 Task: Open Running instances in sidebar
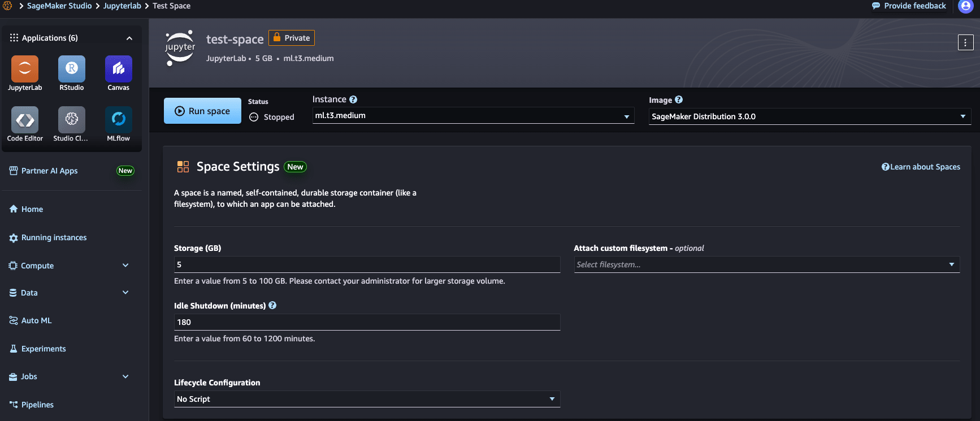[48, 237]
